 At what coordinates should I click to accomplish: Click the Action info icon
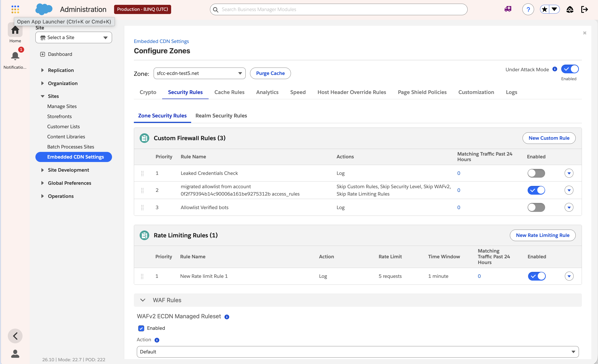157,340
